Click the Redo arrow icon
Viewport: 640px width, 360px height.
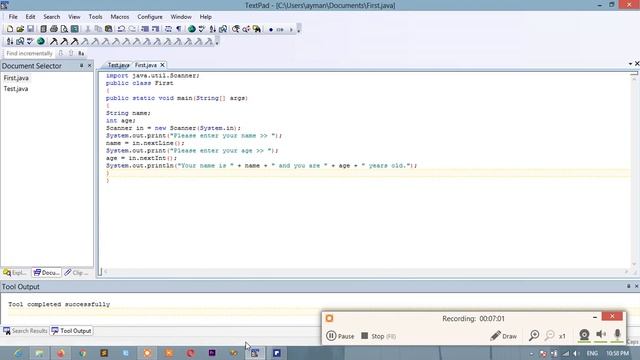(132, 29)
